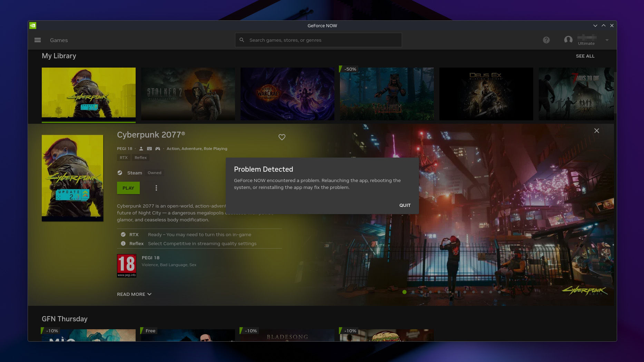This screenshot has width=644, height=362.
Task: Click the search magnifier icon
Action: click(x=242, y=40)
